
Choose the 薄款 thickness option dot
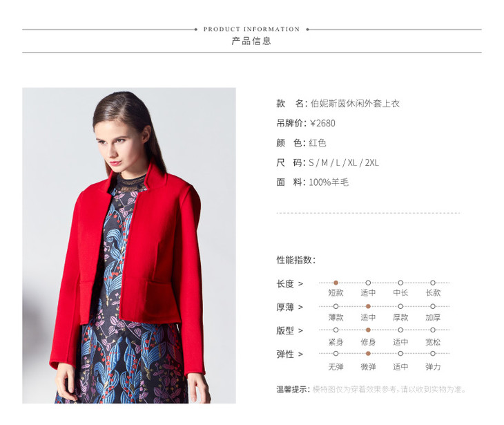click(x=336, y=306)
